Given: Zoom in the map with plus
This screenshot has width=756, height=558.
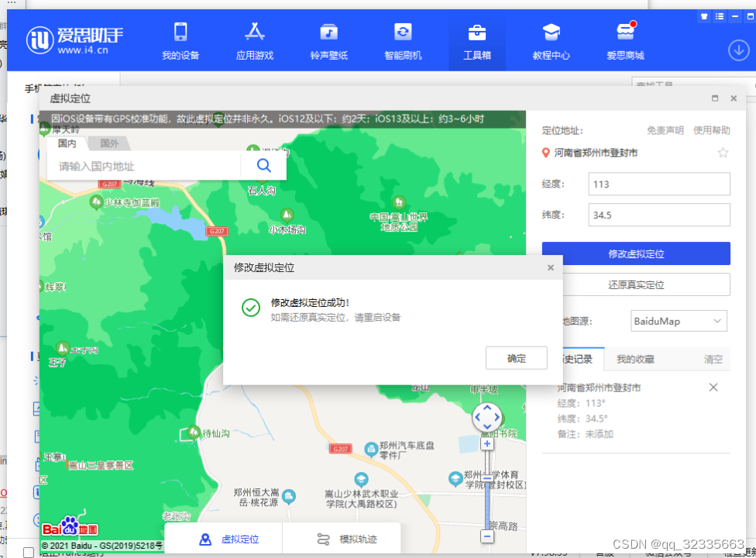Looking at the screenshot, I should [487, 444].
